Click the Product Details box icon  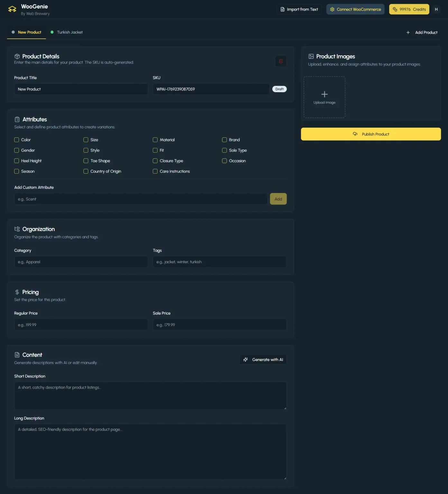point(17,56)
